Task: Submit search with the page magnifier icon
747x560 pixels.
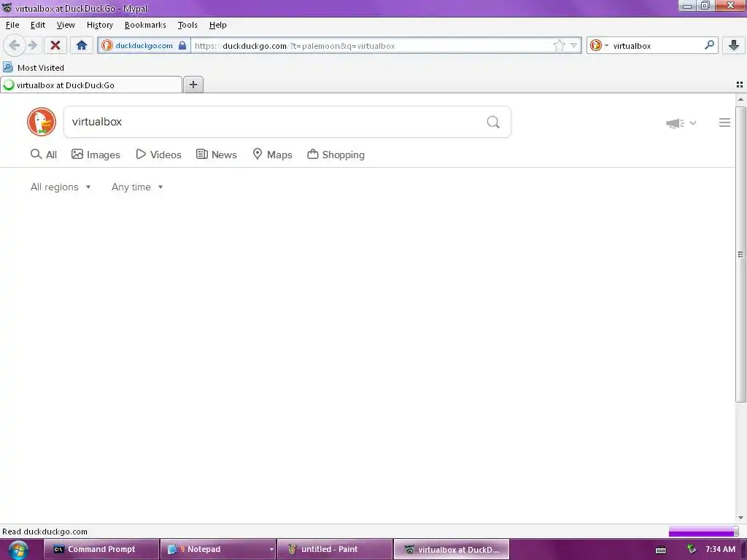Action: 493,122
